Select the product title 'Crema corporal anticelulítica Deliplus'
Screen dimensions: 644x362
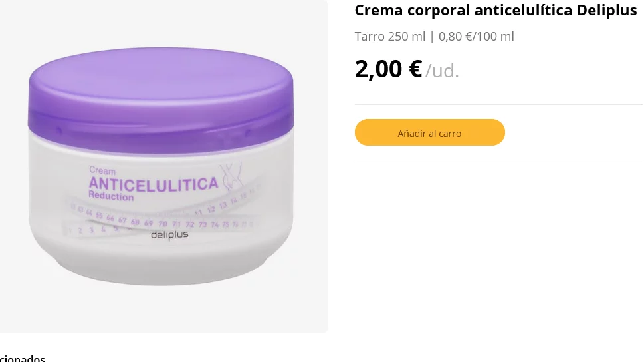coord(496,10)
